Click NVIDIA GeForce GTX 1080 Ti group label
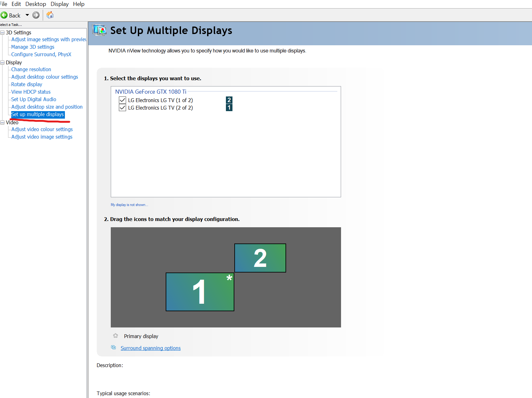 tap(151, 91)
